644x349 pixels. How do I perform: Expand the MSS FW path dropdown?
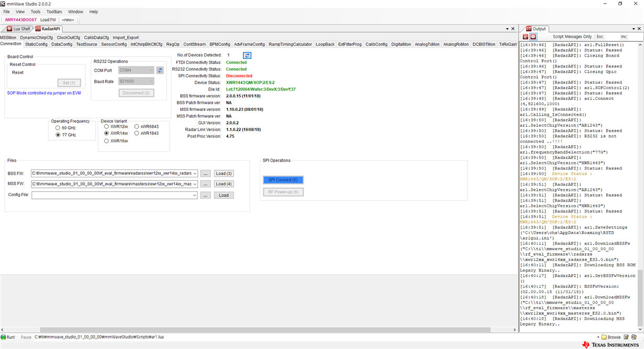point(195,184)
